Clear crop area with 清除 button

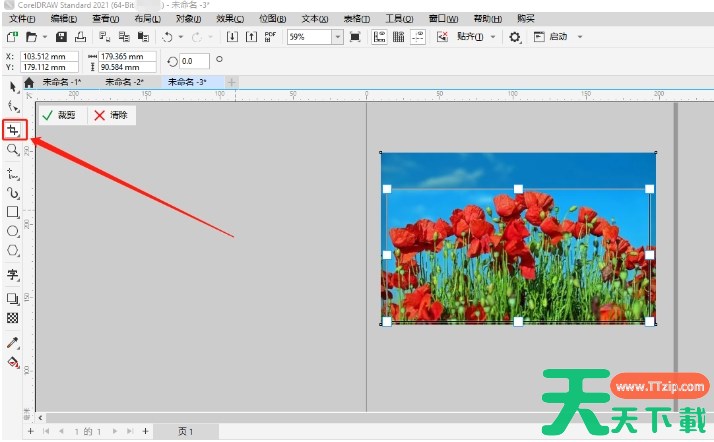[111, 115]
